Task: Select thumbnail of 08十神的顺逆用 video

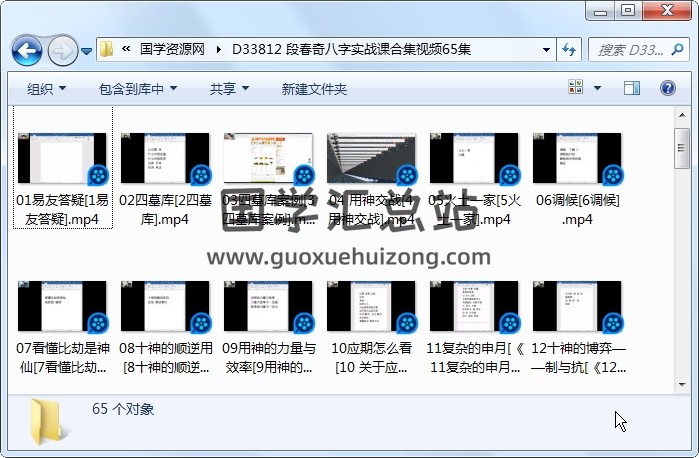Action: pos(165,306)
